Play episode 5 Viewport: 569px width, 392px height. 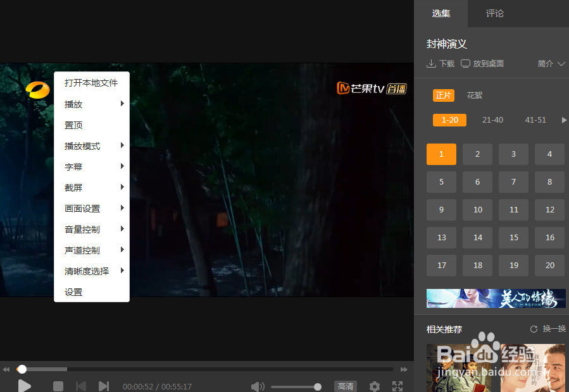pos(441,182)
